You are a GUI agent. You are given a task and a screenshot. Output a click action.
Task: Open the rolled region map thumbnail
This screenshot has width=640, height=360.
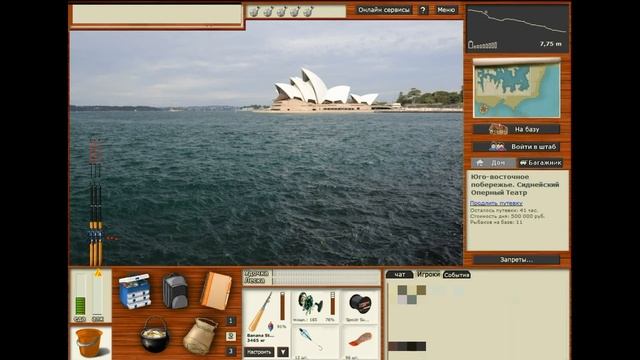pyautogui.click(x=517, y=89)
